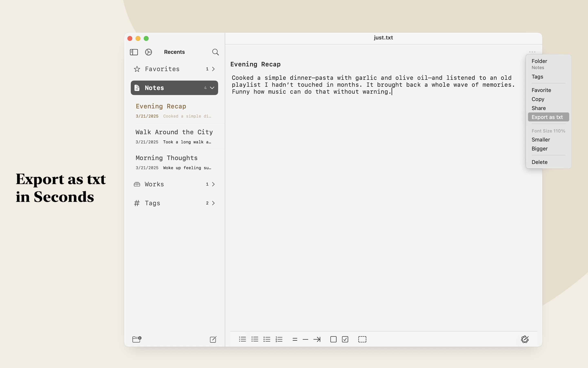Expand the Tags section chevron
This screenshot has width=588, height=368.
click(213, 203)
